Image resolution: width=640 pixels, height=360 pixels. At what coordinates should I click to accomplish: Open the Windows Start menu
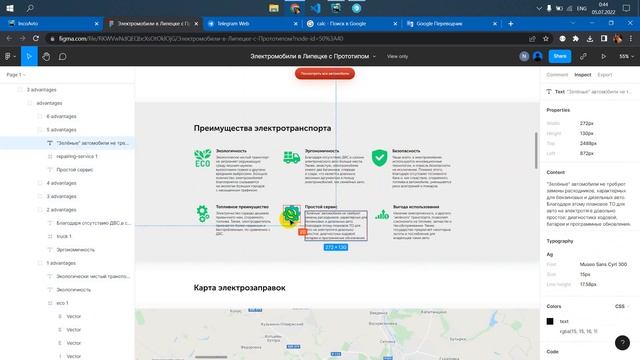[x=10, y=8]
